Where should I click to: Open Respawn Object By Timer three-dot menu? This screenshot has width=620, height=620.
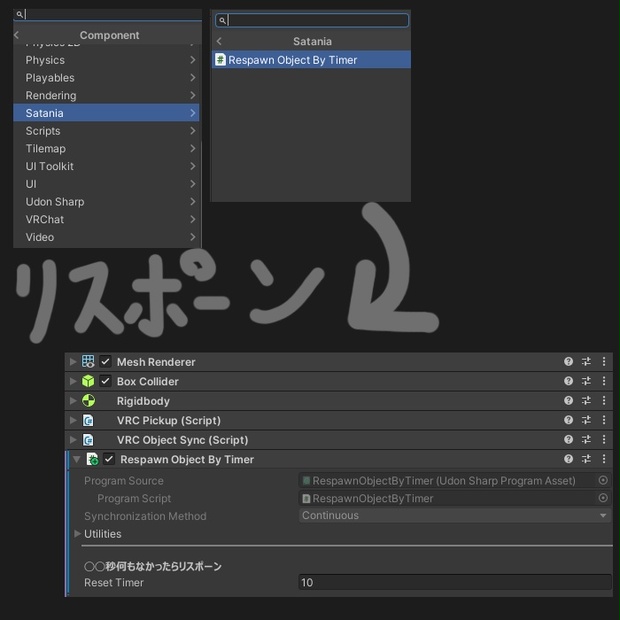click(604, 459)
